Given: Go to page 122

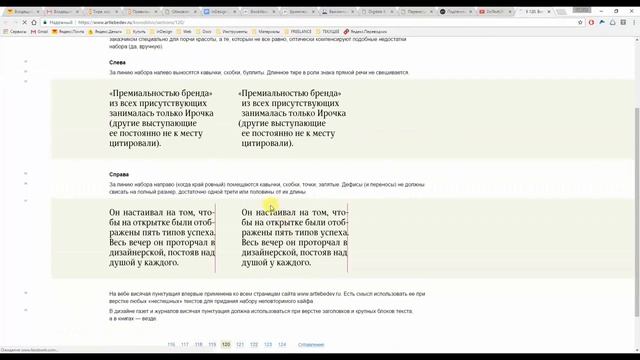Looking at the screenshot, I should [254, 344].
